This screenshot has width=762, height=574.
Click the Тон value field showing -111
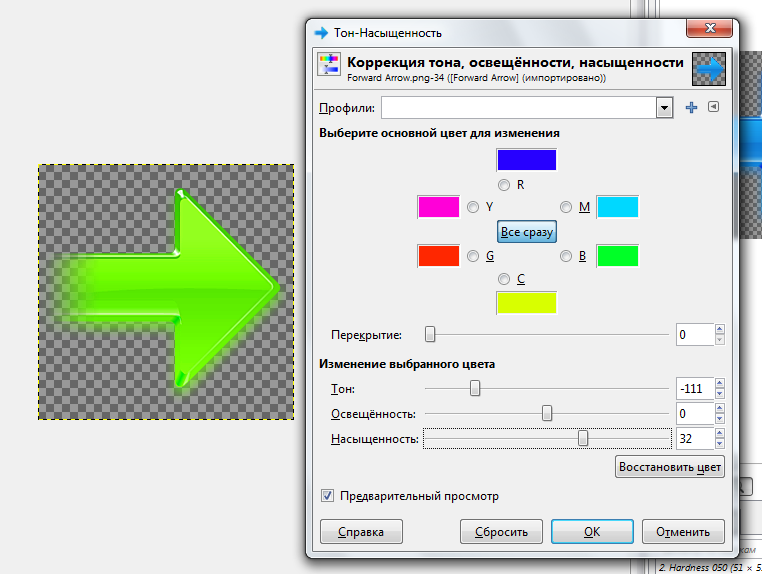(695, 388)
